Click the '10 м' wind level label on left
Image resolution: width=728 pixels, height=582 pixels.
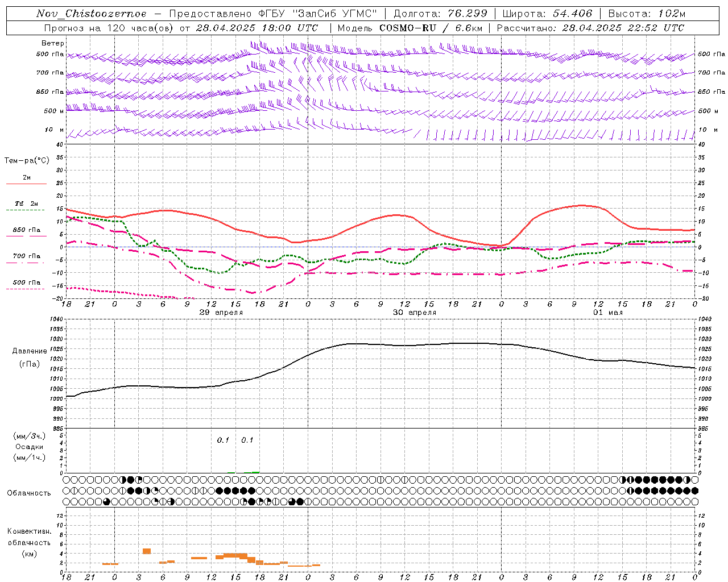click(55, 130)
